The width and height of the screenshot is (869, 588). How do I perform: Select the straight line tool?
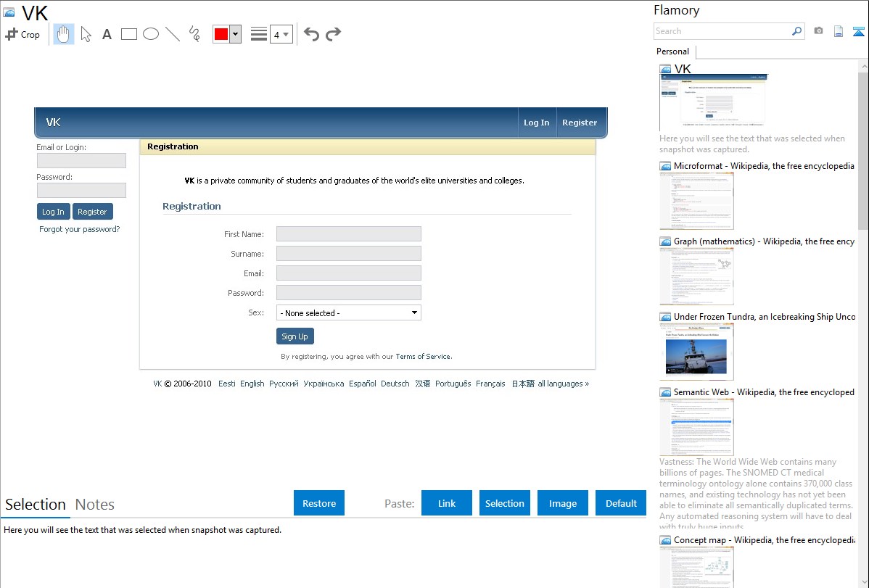(x=173, y=34)
